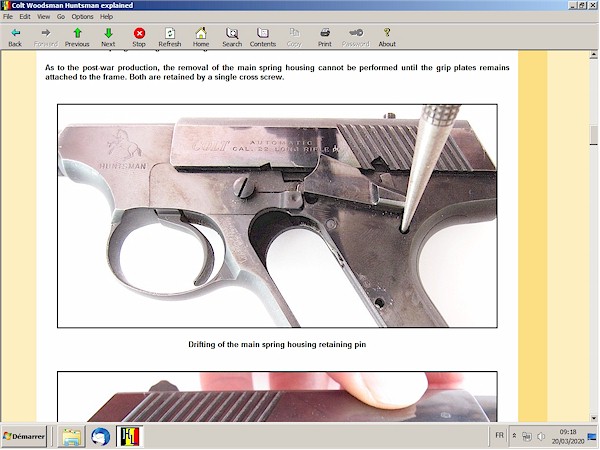Open the network tray icon
Image resolution: width=600 pixels, height=450 pixels.
coord(527,436)
